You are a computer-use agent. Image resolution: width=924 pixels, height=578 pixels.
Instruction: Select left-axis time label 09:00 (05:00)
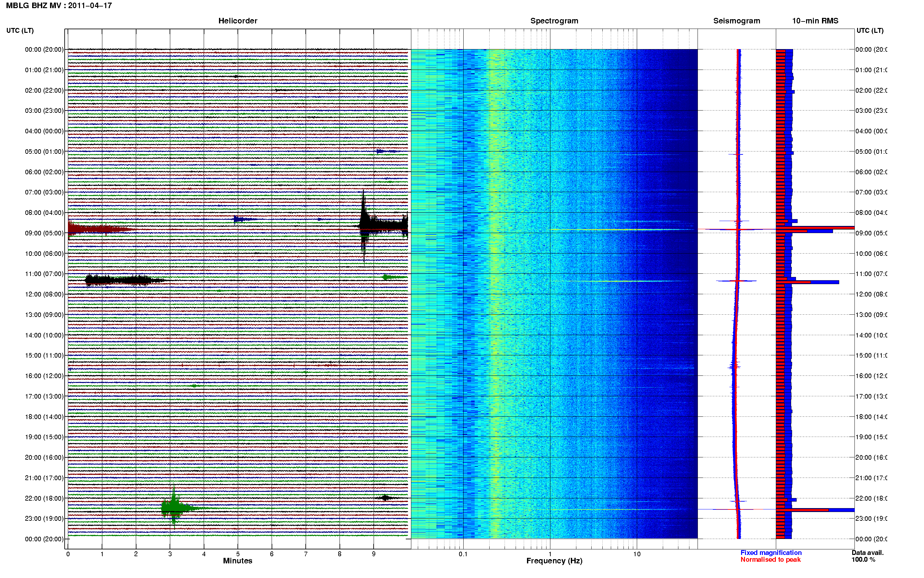pyautogui.click(x=44, y=233)
